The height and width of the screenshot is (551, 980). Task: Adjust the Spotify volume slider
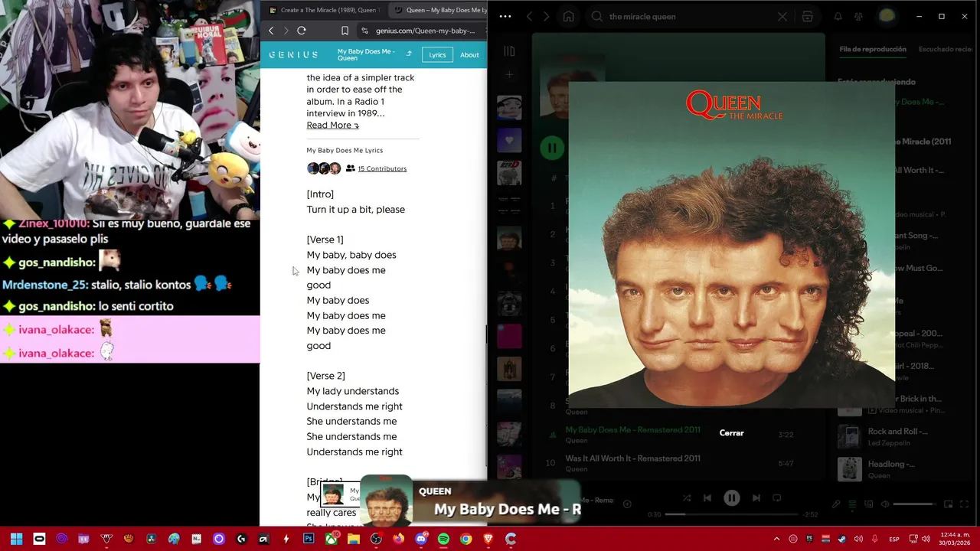click(x=913, y=504)
